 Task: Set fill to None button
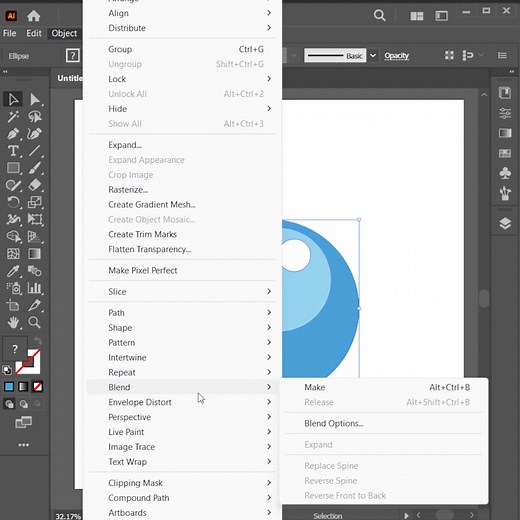(37, 387)
